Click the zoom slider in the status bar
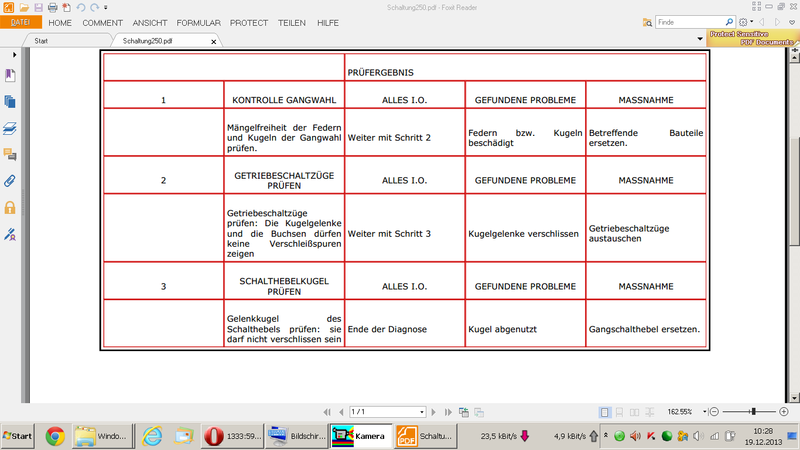 coord(752,411)
